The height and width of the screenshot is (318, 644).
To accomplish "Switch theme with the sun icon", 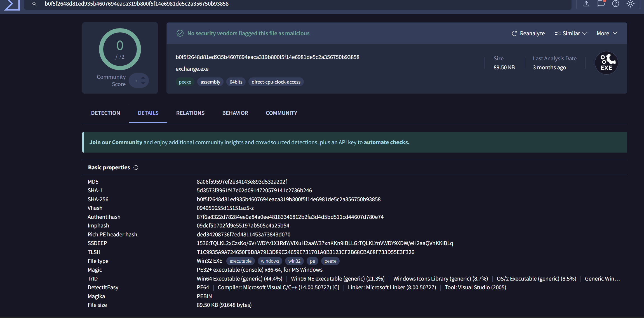I will [630, 4].
